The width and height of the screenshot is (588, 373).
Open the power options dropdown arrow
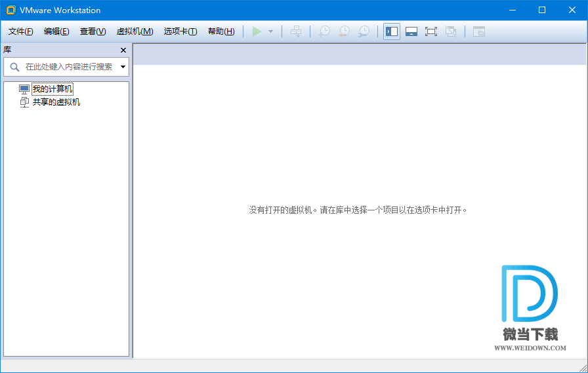point(271,31)
